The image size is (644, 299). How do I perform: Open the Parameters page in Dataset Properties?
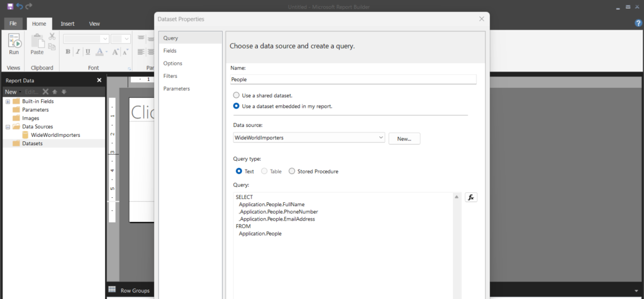[x=190, y=89]
